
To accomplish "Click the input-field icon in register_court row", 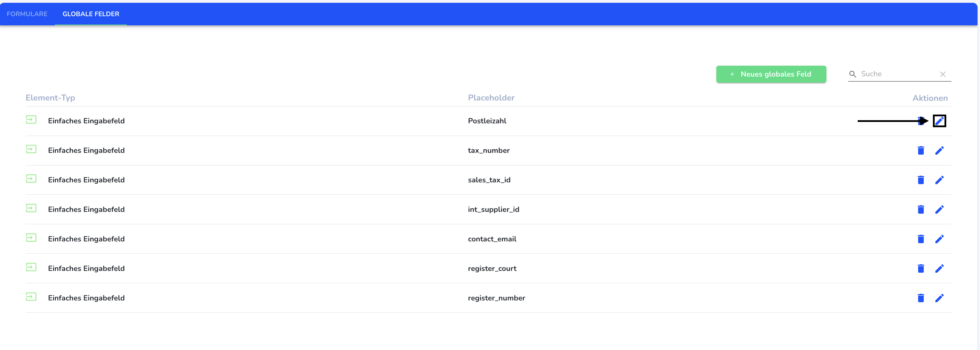I will [31, 267].
